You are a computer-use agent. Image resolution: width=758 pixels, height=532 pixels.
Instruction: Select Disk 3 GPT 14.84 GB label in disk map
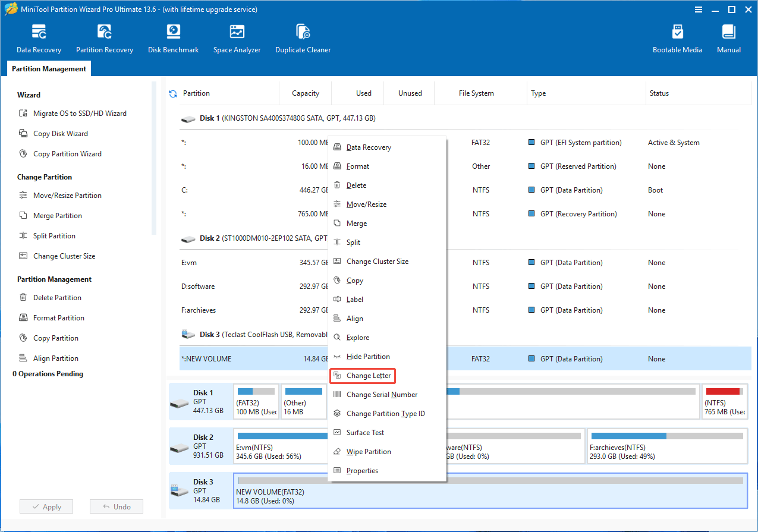tap(200, 491)
